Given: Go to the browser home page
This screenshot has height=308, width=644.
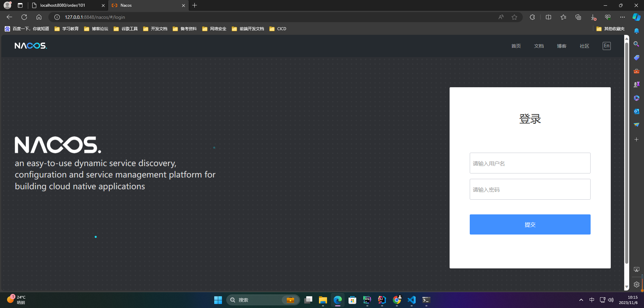Looking at the screenshot, I should point(39,17).
